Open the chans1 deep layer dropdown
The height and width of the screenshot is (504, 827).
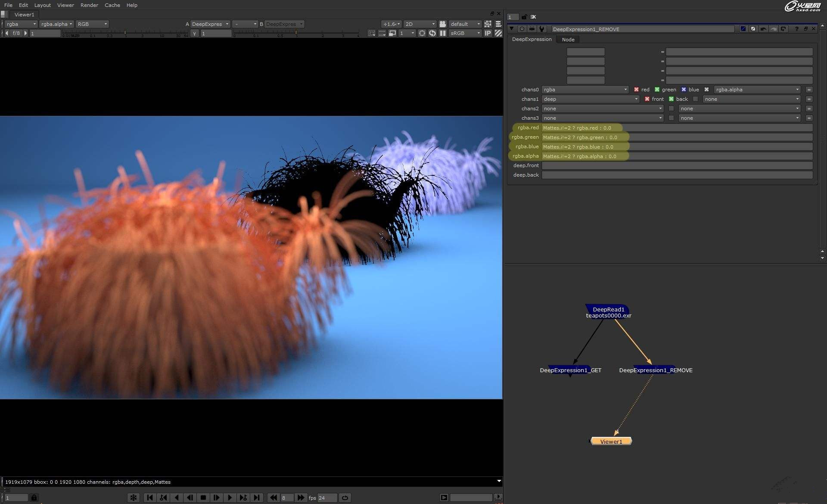point(590,99)
